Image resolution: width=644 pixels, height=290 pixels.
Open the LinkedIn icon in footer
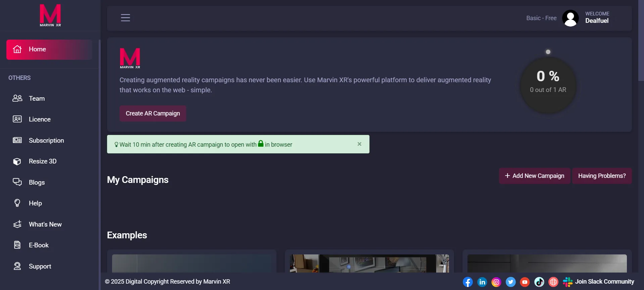click(x=482, y=282)
